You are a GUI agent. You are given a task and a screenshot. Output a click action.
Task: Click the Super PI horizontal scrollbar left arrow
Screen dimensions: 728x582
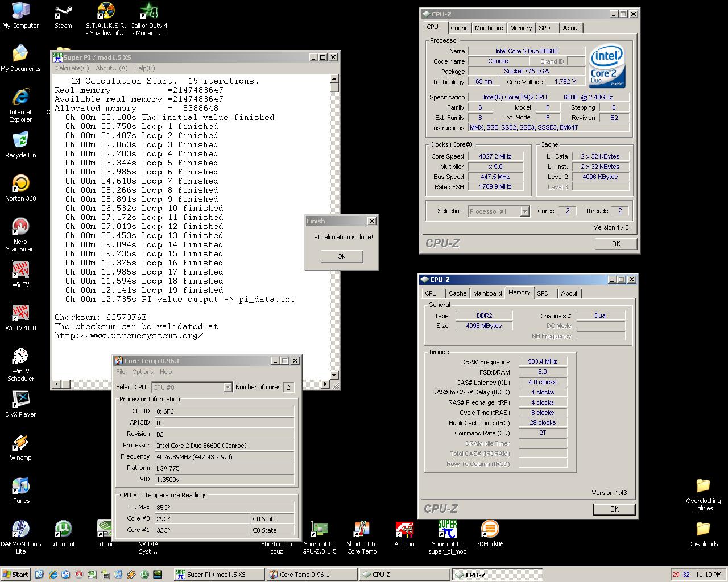pyautogui.click(x=56, y=384)
